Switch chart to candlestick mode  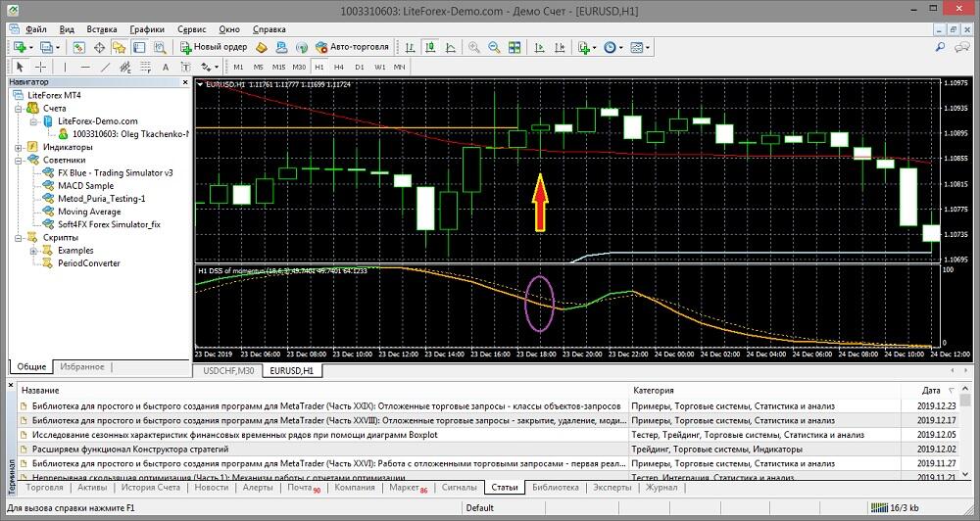(x=429, y=47)
